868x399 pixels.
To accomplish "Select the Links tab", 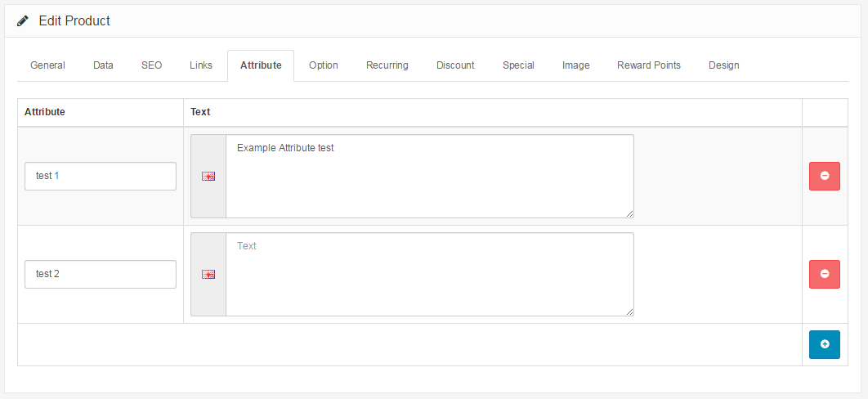I will [201, 65].
